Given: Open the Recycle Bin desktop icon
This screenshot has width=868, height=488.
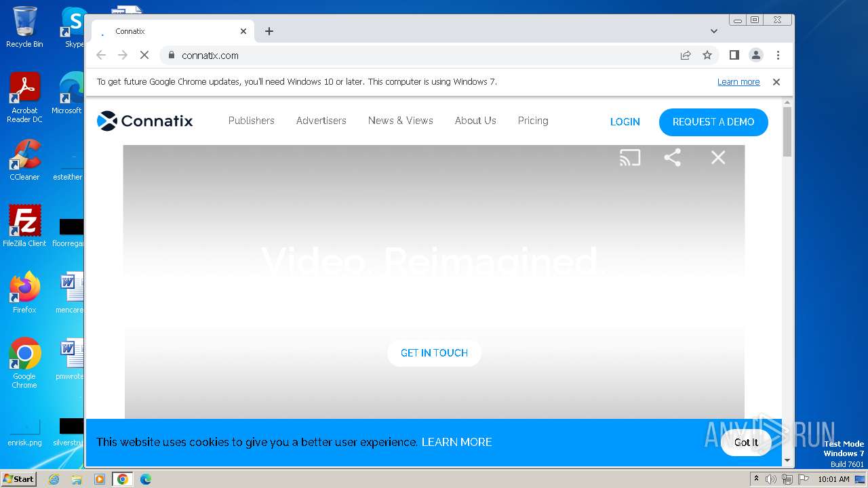Looking at the screenshot, I should pos(24,27).
